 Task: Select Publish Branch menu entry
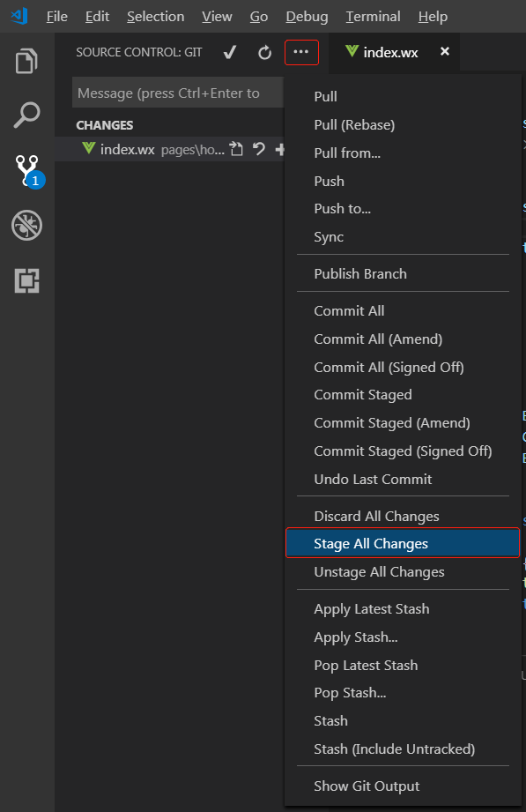click(x=403, y=273)
